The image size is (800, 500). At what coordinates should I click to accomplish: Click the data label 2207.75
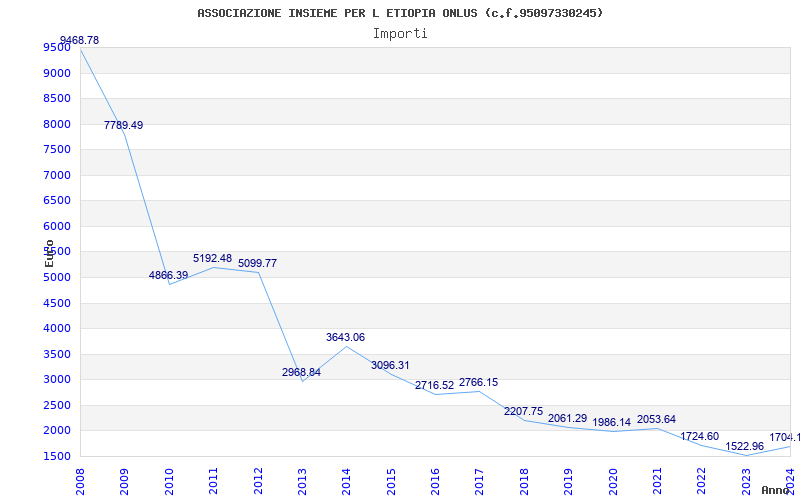click(x=523, y=411)
